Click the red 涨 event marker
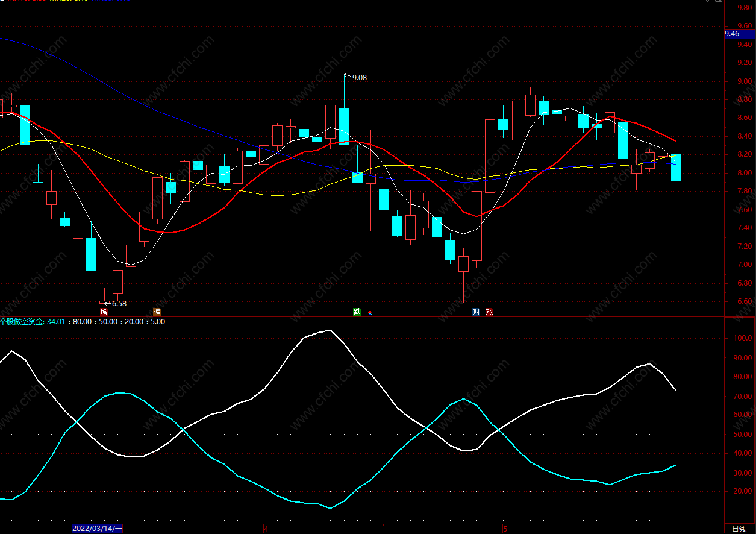The width and height of the screenshot is (756, 534). pyautogui.click(x=489, y=312)
